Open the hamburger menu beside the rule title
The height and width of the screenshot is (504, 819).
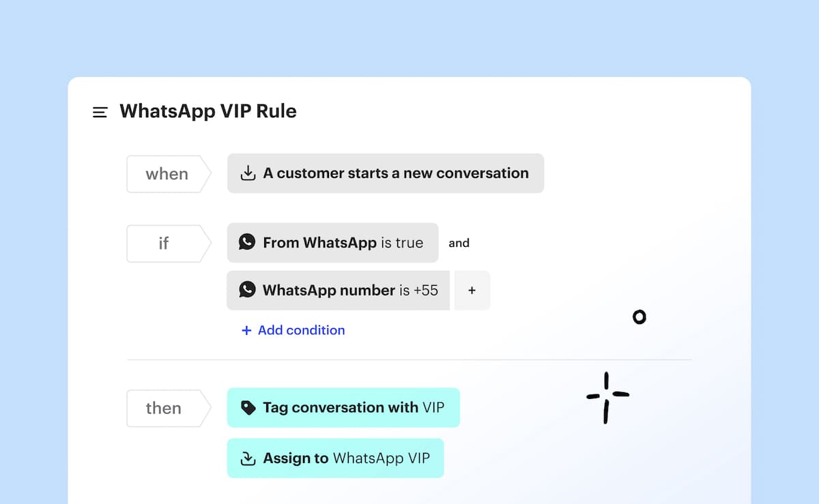(x=100, y=113)
